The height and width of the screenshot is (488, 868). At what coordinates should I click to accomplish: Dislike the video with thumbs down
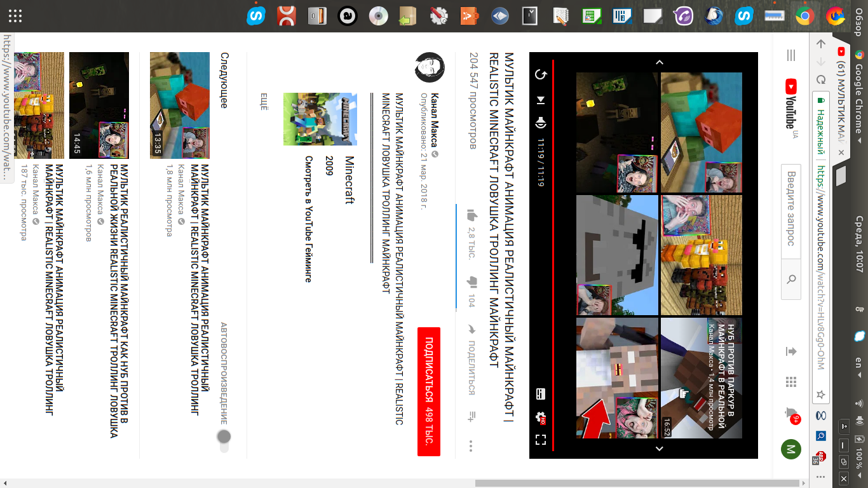click(471, 281)
